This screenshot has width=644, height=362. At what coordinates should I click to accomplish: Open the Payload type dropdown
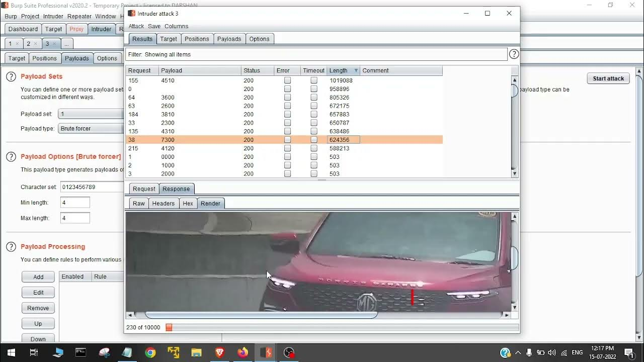[x=91, y=128]
